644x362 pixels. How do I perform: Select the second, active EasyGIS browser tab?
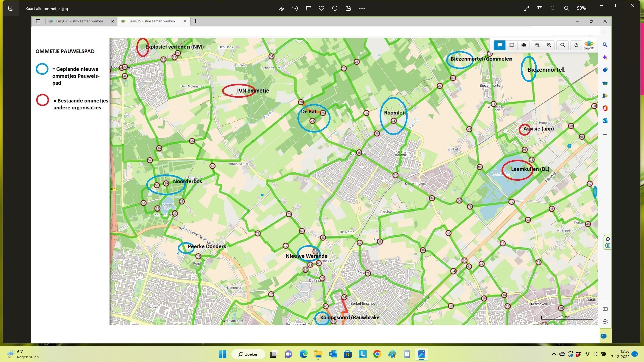(x=153, y=21)
